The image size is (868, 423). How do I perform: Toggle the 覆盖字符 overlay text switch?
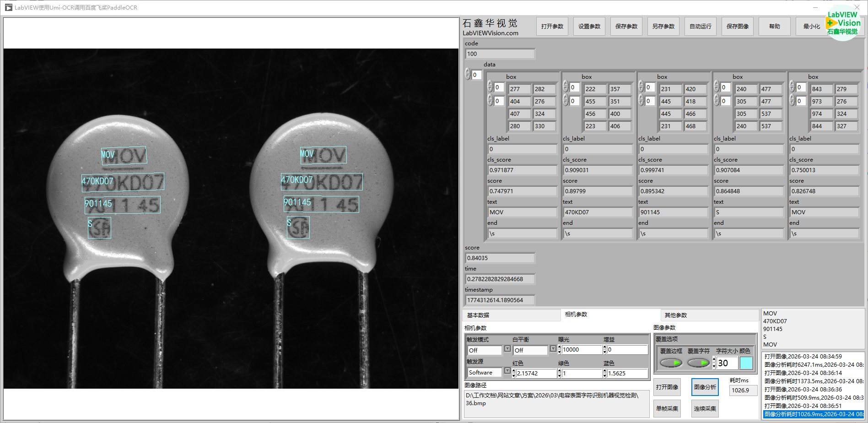click(698, 363)
